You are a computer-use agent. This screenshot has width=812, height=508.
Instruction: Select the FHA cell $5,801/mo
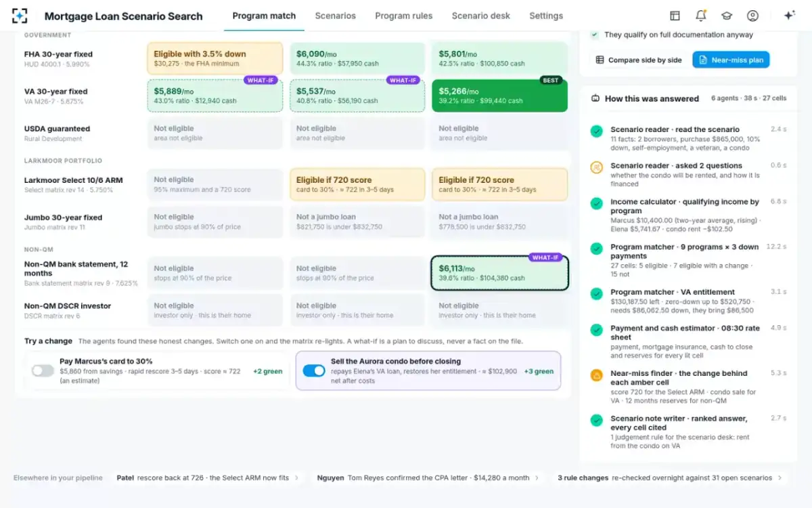click(x=500, y=58)
